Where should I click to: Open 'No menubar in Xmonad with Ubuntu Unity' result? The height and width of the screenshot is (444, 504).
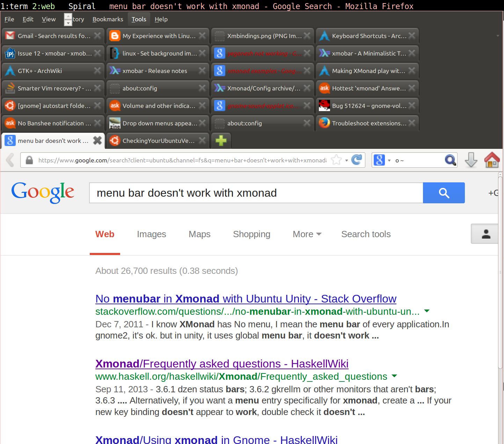pos(246,299)
